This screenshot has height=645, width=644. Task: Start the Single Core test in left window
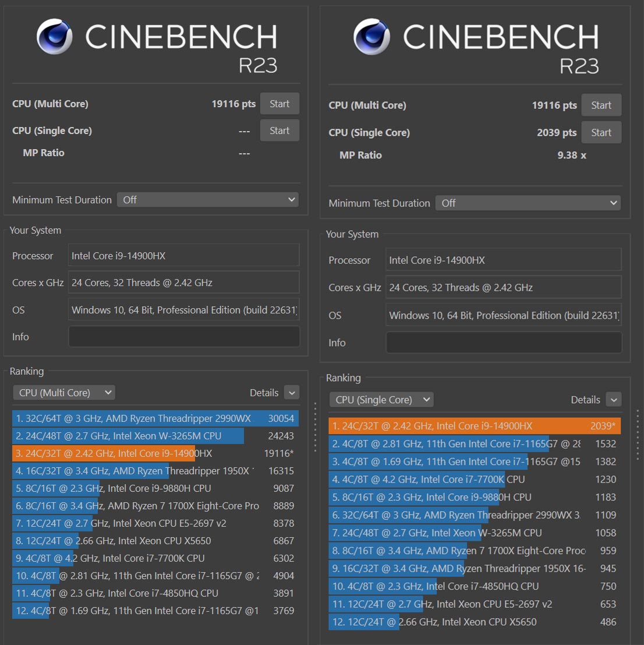(x=279, y=131)
